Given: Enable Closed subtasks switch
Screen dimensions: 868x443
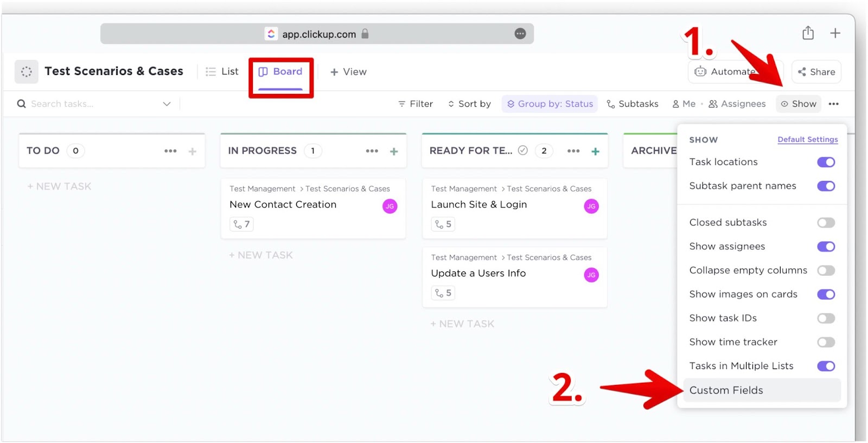Looking at the screenshot, I should tap(826, 223).
